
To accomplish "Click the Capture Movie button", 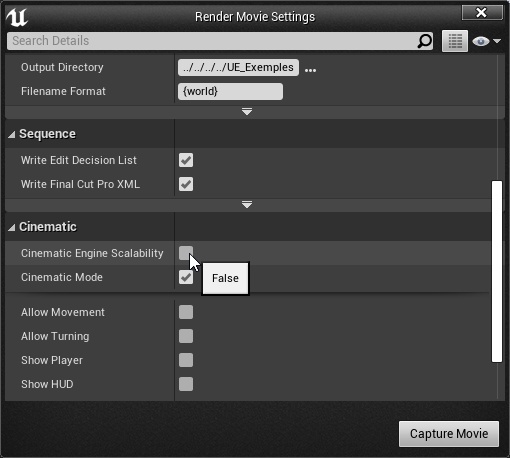I will (449, 434).
